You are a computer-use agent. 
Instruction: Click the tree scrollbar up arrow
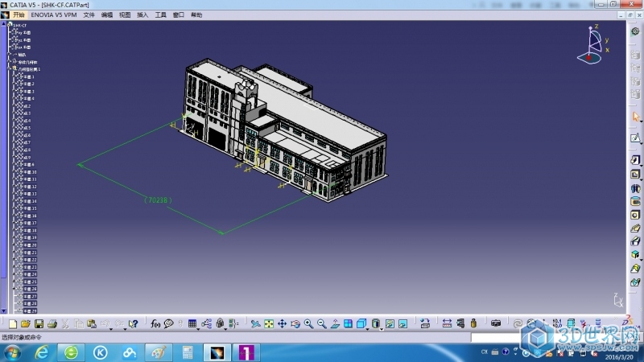(4, 24)
